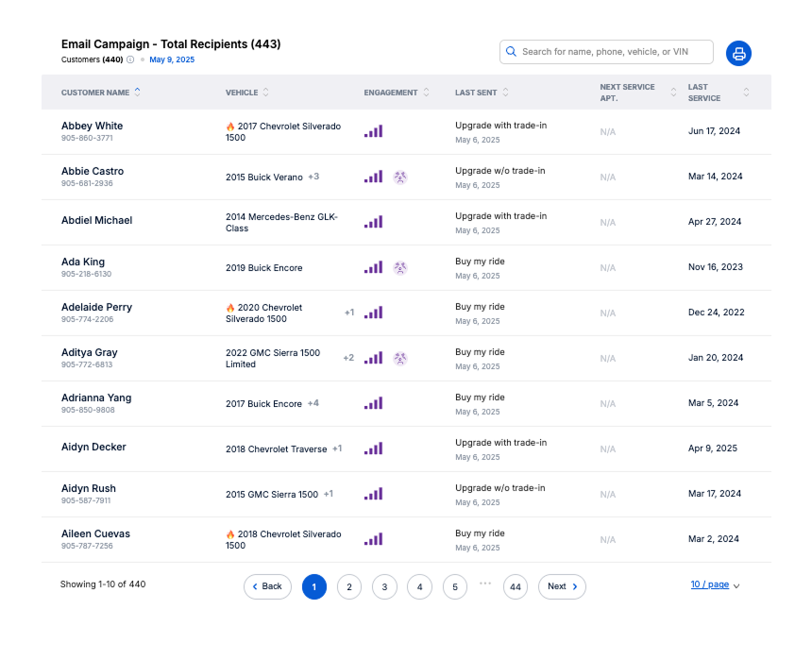
Task: Jump to page 44
Action: click(x=515, y=586)
